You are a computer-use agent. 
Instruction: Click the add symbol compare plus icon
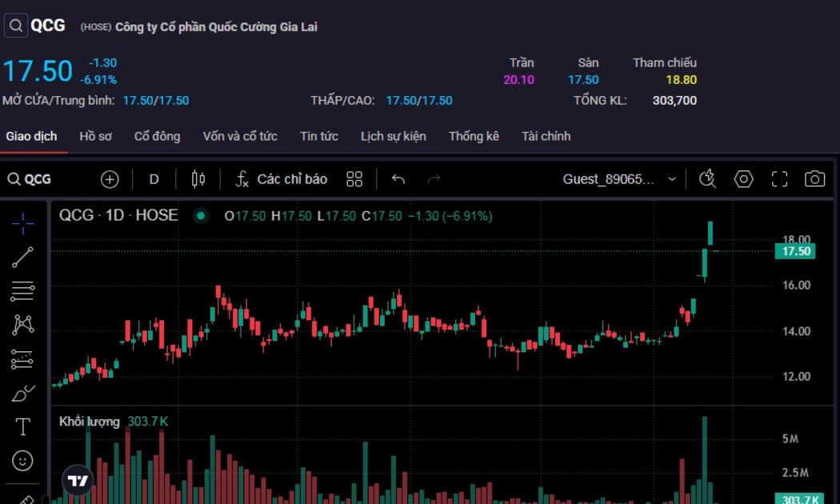(110, 179)
